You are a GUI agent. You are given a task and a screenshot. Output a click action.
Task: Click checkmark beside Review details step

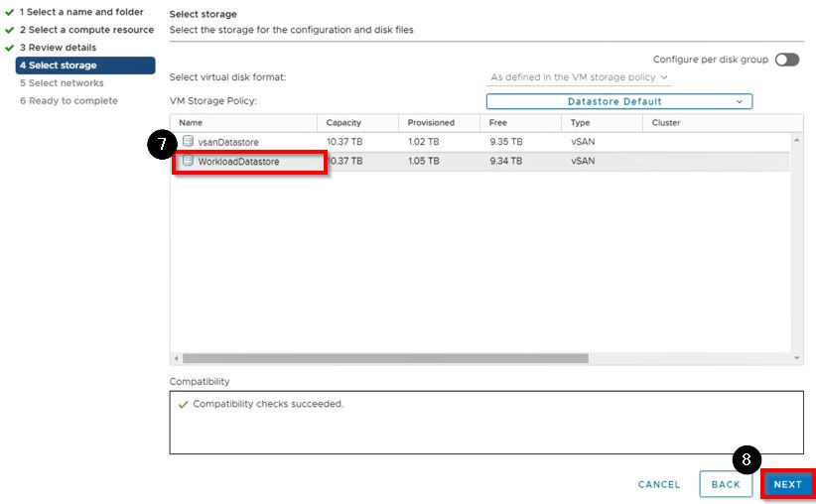point(9,48)
